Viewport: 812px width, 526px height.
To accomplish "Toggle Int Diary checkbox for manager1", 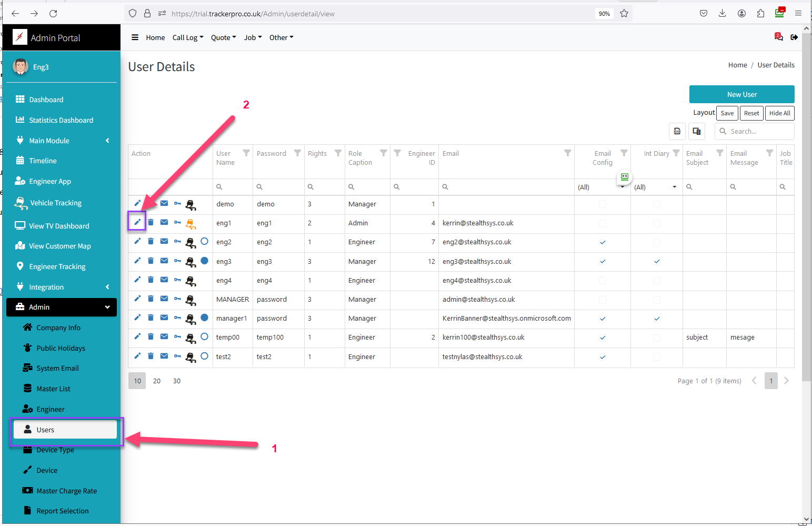I will pos(657,319).
